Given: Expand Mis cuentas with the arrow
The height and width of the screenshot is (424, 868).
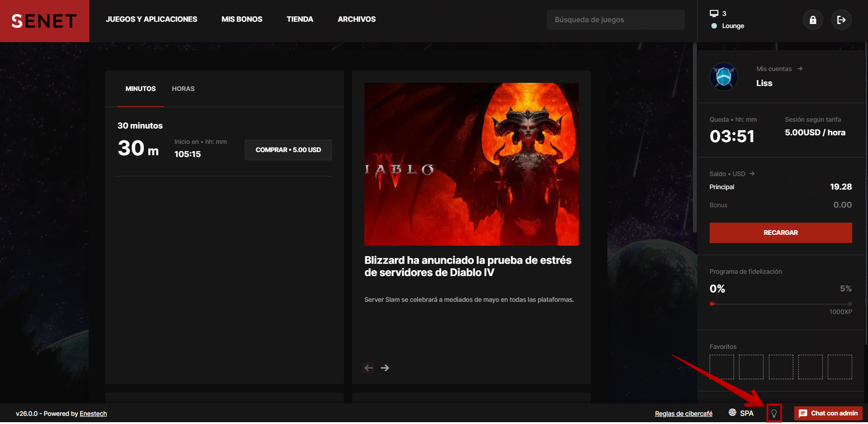Looking at the screenshot, I should click(800, 68).
